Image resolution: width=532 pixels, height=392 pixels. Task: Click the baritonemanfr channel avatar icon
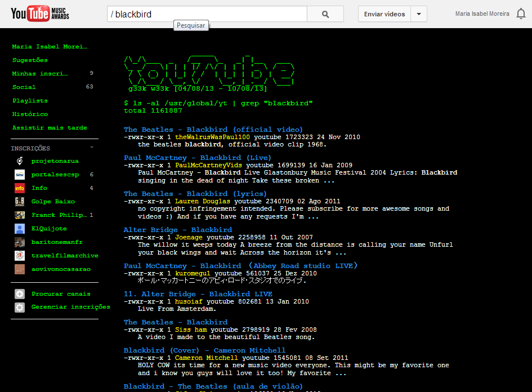click(x=20, y=242)
